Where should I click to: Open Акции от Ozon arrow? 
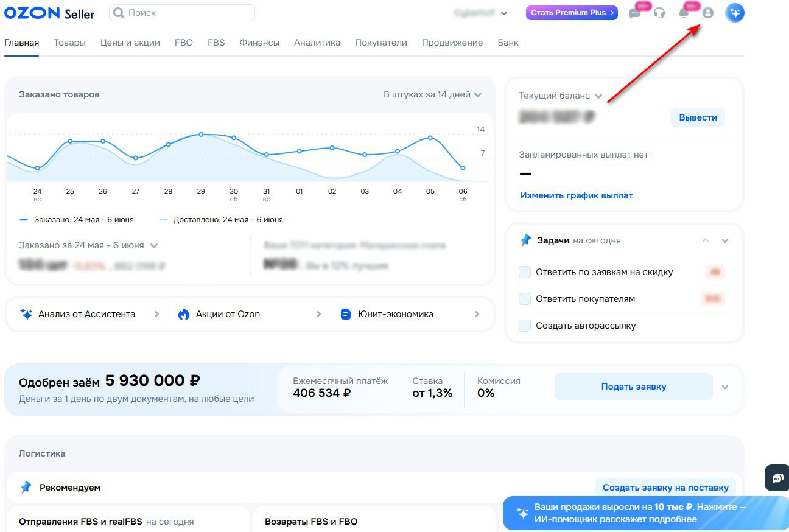pos(318,315)
